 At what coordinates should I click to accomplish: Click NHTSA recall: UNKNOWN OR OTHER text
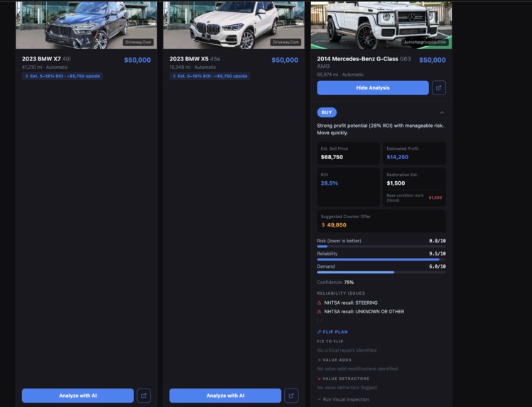point(364,312)
